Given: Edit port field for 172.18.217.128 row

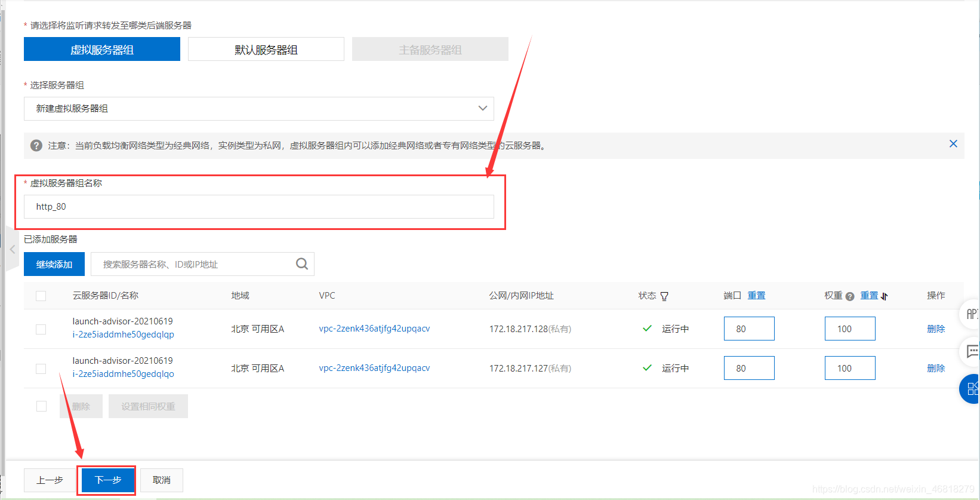Looking at the screenshot, I should point(749,329).
